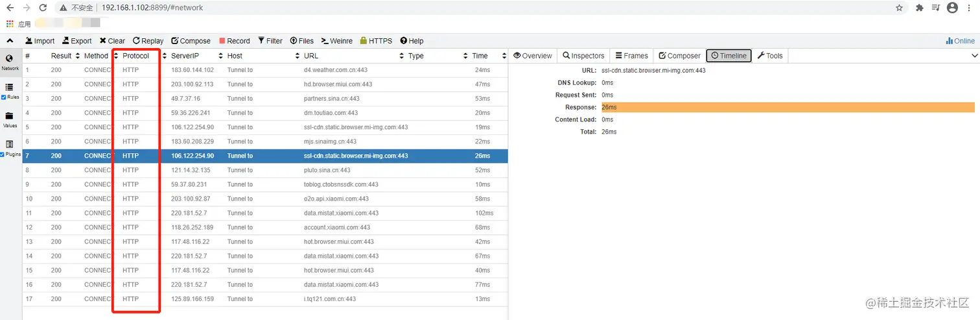This screenshot has height=320, width=980.
Task: Select the account.xiaomi.com:443 row
Action: coord(265,227)
